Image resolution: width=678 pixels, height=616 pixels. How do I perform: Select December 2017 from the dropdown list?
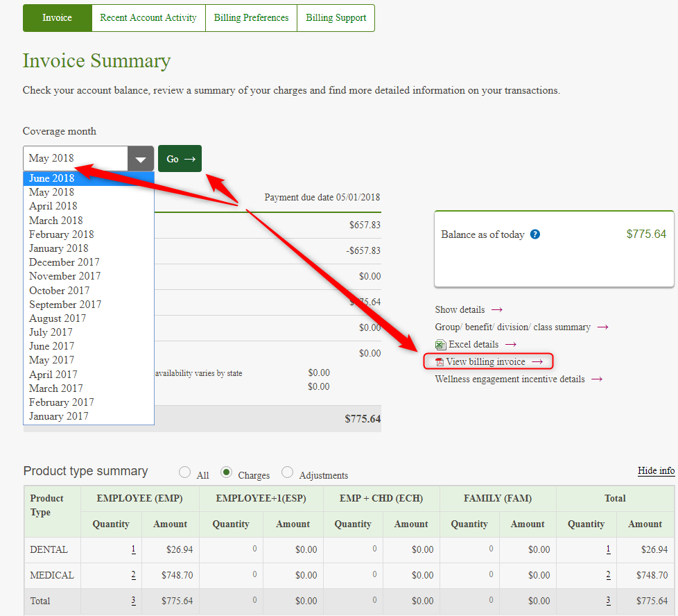pyautogui.click(x=64, y=262)
